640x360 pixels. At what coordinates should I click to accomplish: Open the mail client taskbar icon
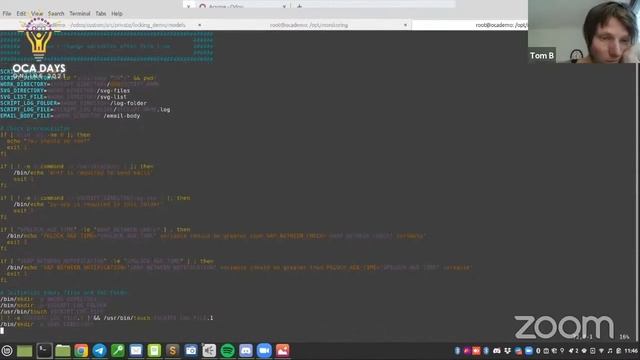136,351
